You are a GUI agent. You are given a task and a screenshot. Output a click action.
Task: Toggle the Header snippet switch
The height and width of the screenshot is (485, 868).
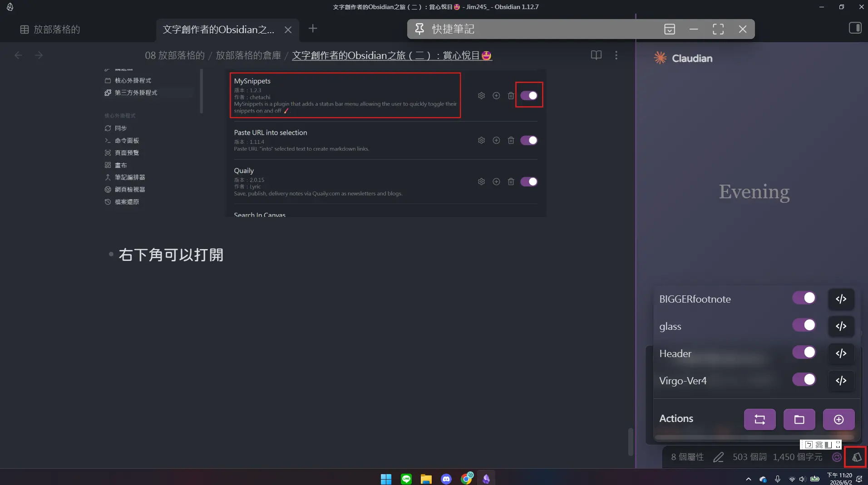804,353
